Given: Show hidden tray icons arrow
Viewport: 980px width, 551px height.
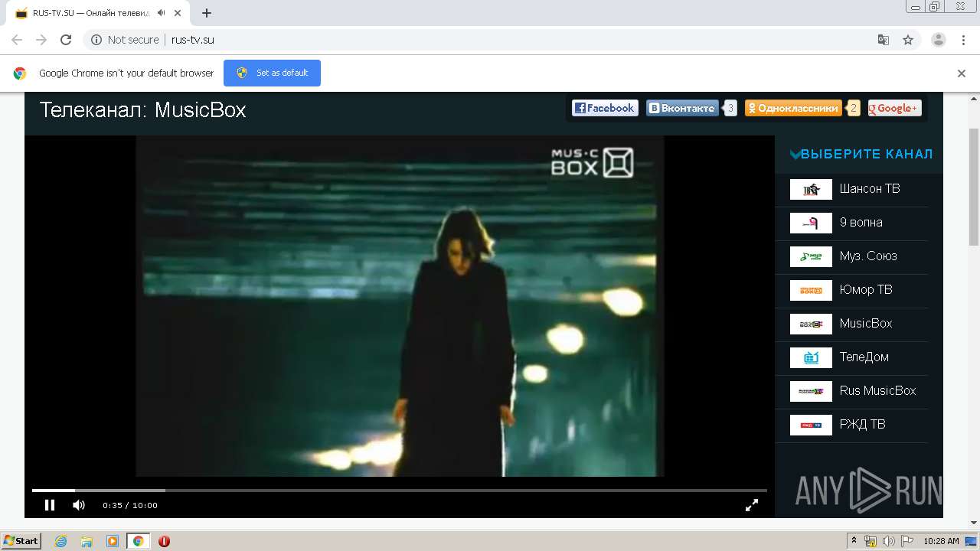Looking at the screenshot, I should click(854, 541).
